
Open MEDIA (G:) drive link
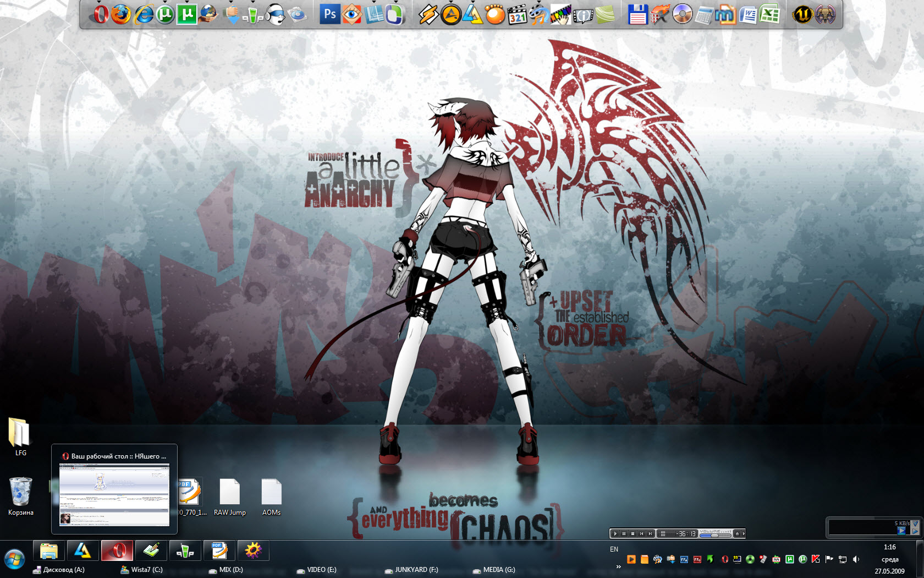tap(494, 570)
